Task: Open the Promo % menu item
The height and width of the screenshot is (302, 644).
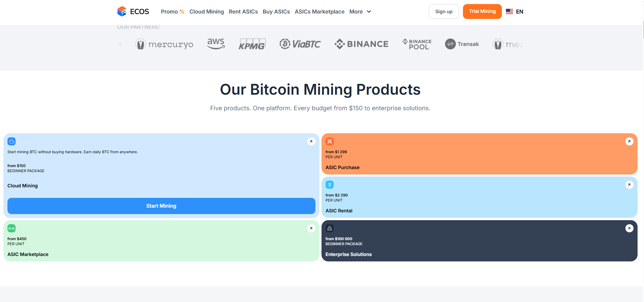Action: (x=172, y=11)
